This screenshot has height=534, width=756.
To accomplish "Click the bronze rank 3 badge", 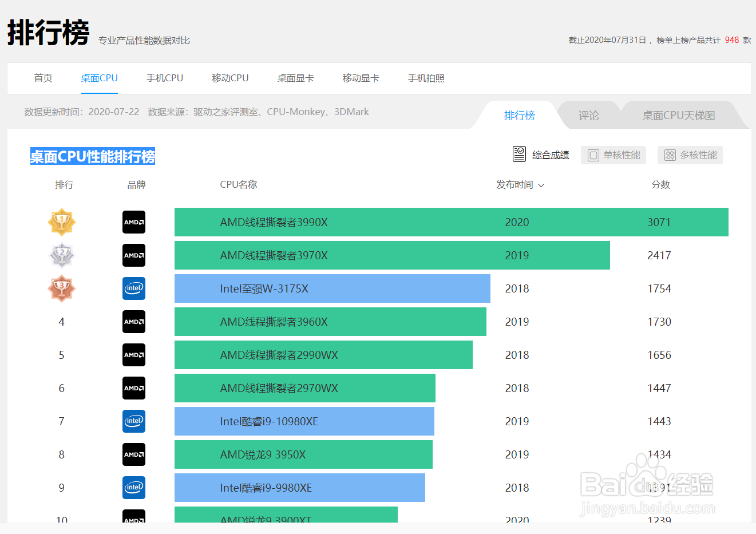I will pyautogui.click(x=62, y=288).
